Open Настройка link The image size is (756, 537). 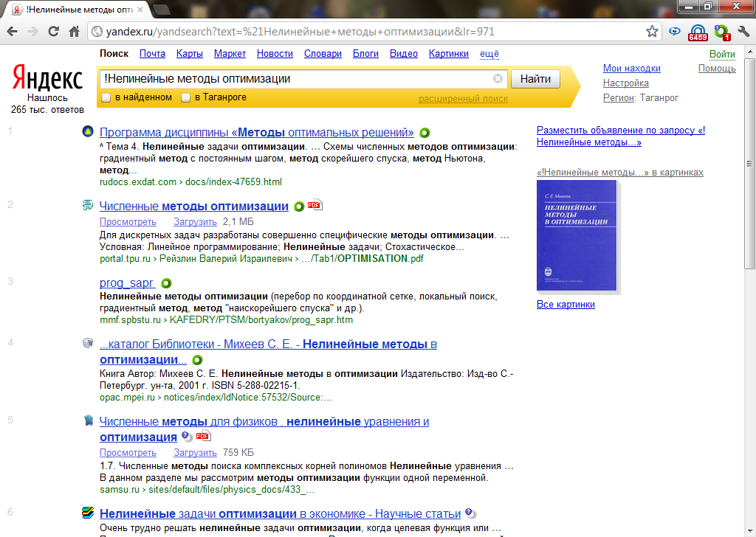click(x=626, y=83)
